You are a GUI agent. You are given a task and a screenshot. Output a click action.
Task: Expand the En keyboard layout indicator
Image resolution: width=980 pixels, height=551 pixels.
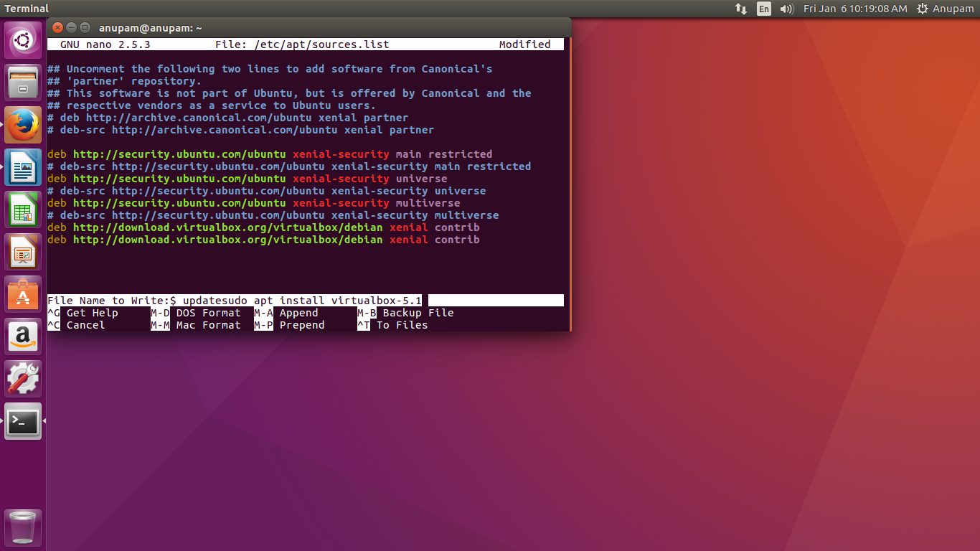[764, 9]
